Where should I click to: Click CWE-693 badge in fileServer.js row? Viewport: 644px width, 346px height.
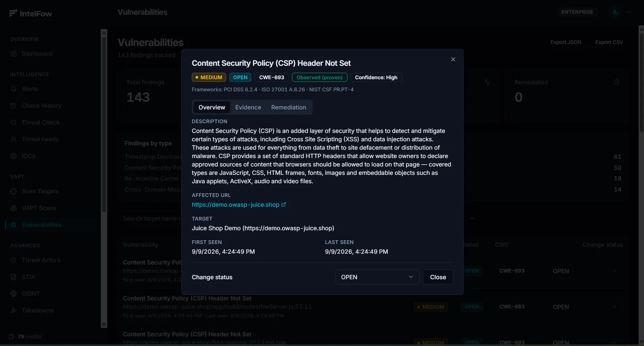(512, 307)
